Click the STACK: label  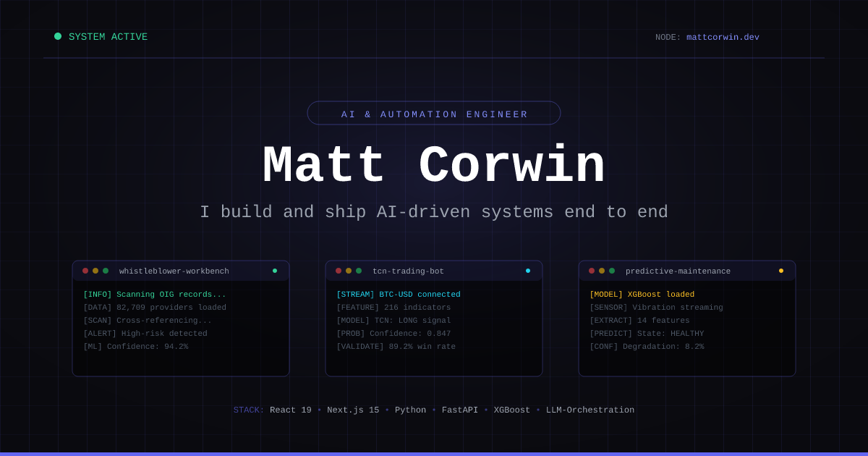coord(249,410)
